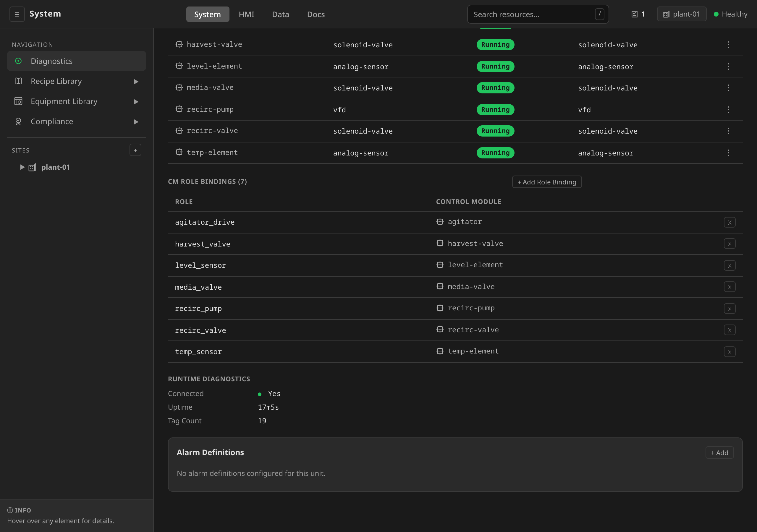Click the Tag Count value 19
This screenshot has height=532, width=757.
262,421
